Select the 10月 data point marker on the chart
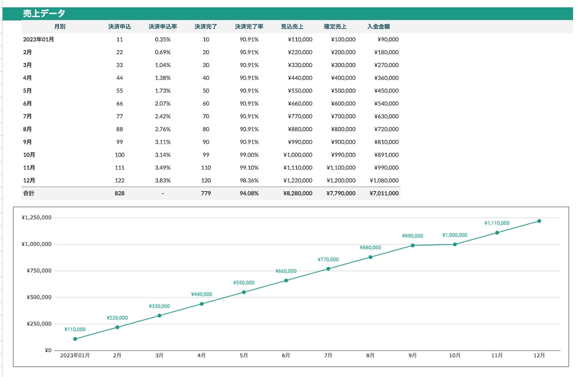Viewport: 588px width, 377px height. click(454, 244)
